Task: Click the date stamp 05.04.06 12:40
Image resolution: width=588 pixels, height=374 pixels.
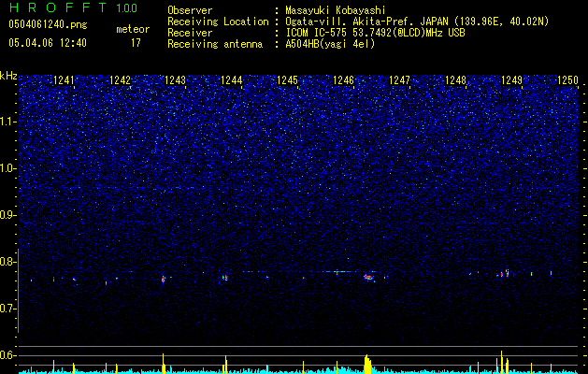Action: [48, 43]
